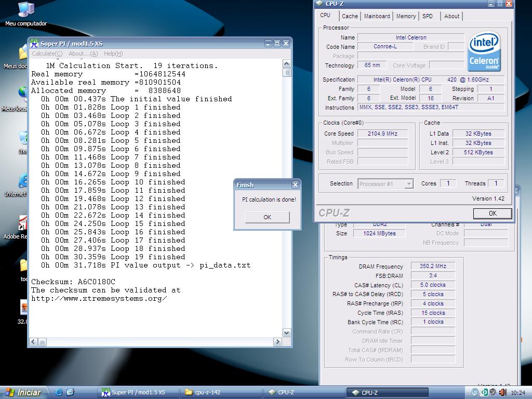Viewport: 532px width, 399px height.
Task: Click the Instructions MMX SSE field
Action: (x=431, y=107)
